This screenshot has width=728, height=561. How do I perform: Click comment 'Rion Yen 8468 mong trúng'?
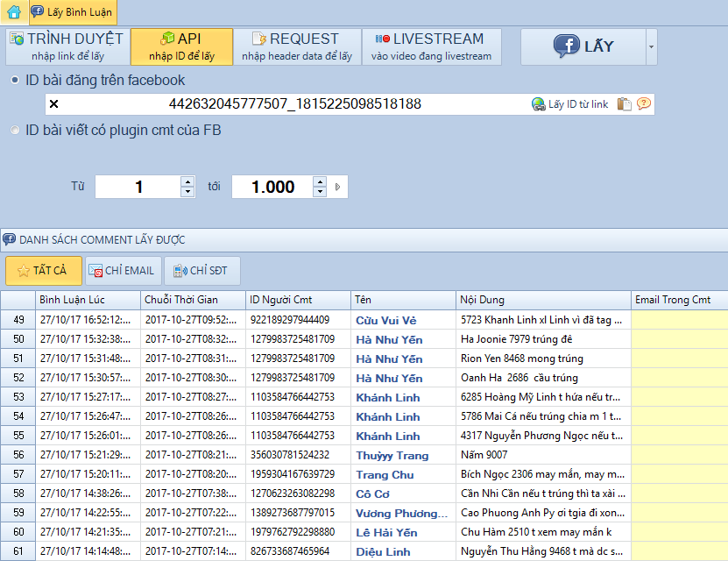click(x=522, y=359)
